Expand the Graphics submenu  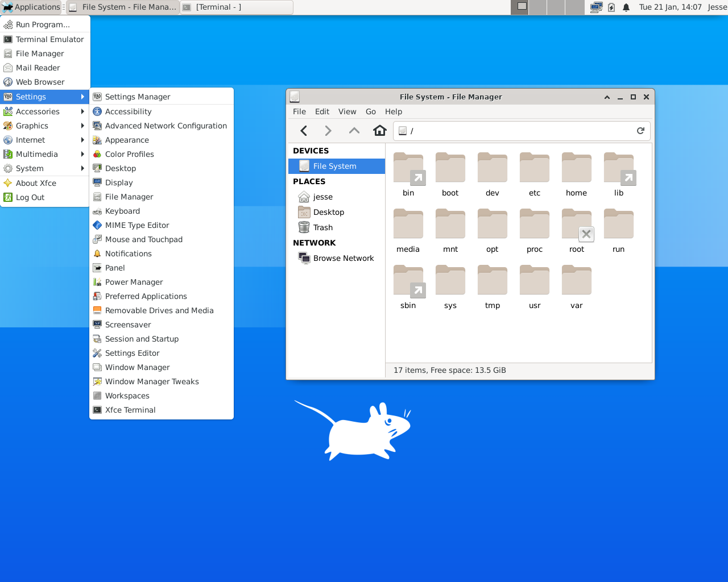pyautogui.click(x=45, y=126)
